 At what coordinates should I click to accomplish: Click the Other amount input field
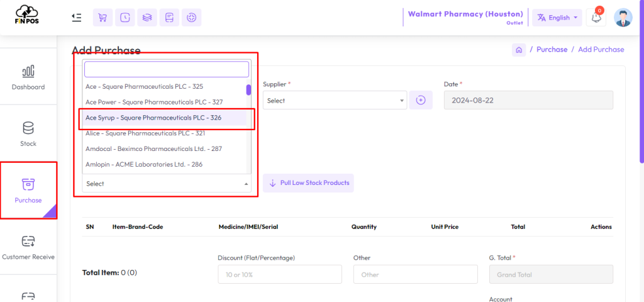point(415,274)
